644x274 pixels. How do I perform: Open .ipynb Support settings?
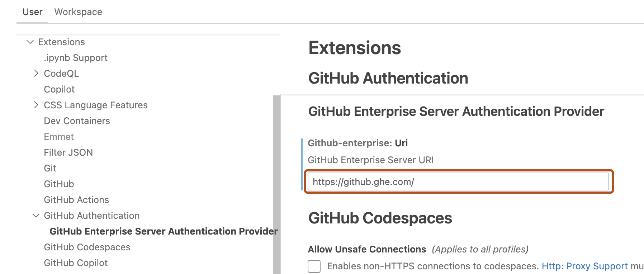point(76,58)
